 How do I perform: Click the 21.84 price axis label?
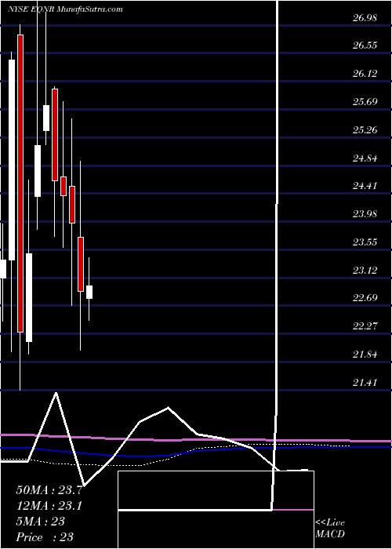(365, 354)
